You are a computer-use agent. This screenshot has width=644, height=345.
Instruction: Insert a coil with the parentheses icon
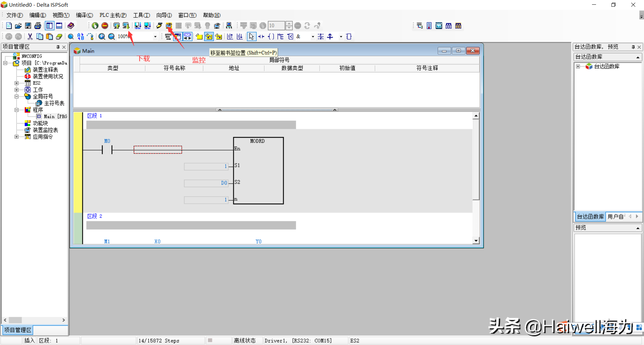coord(271,37)
